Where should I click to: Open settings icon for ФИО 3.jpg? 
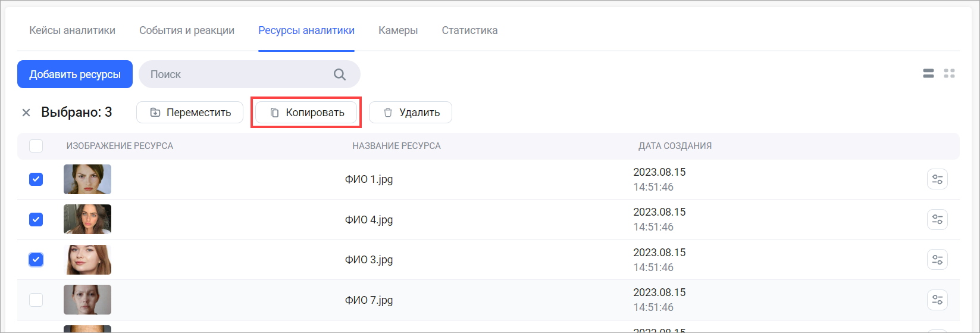pyautogui.click(x=937, y=260)
